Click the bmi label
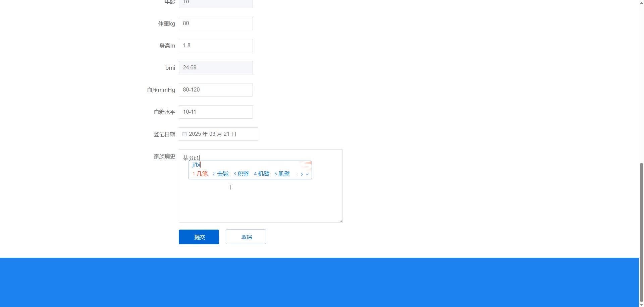644x307 pixels. 170,68
